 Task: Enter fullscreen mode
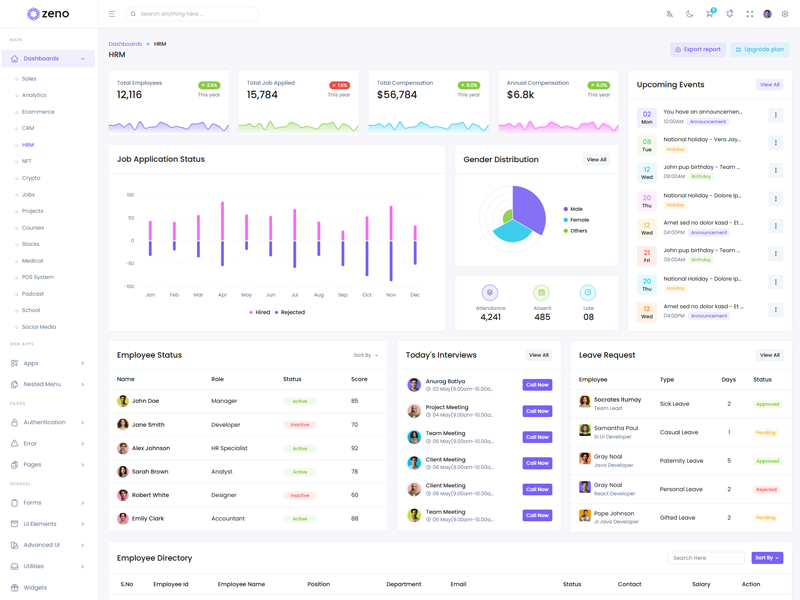tap(749, 14)
